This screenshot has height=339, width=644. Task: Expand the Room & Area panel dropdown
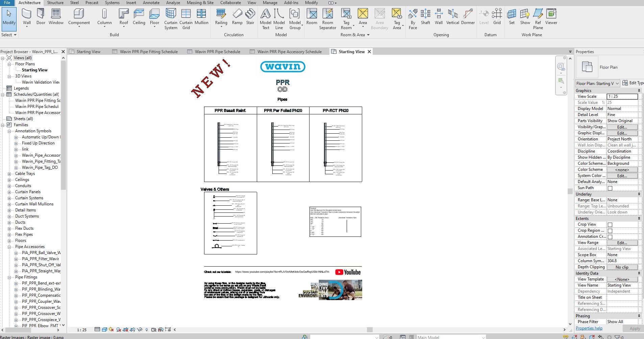(x=355, y=35)
